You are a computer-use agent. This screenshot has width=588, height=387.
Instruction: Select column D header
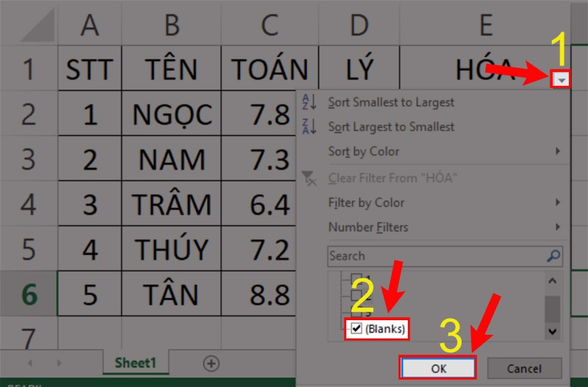click(x=359, y=25)
